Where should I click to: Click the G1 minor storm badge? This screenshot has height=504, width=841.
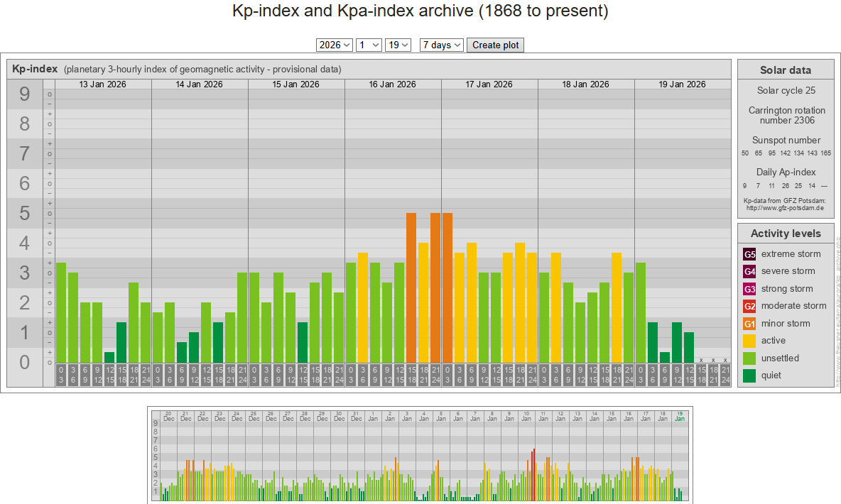(749, 324)
